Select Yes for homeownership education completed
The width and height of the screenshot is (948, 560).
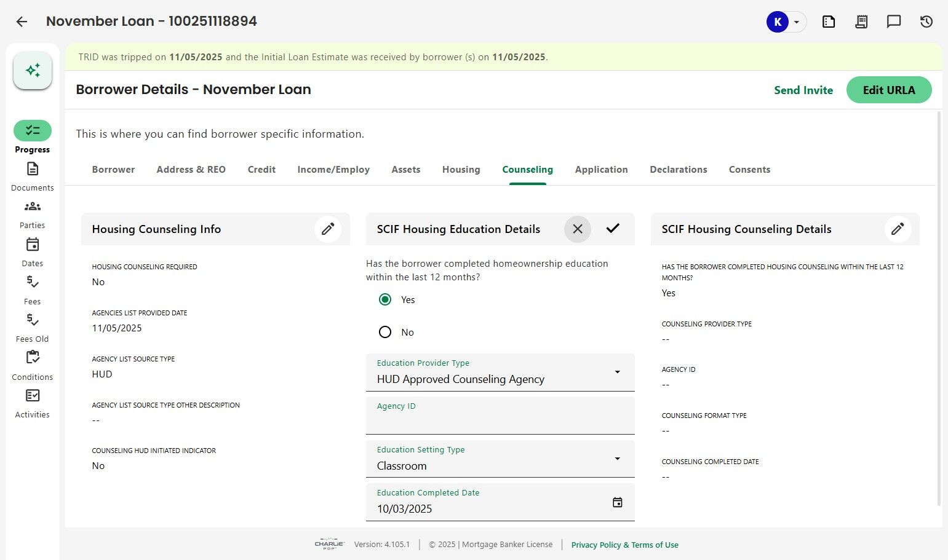point(385,300)
